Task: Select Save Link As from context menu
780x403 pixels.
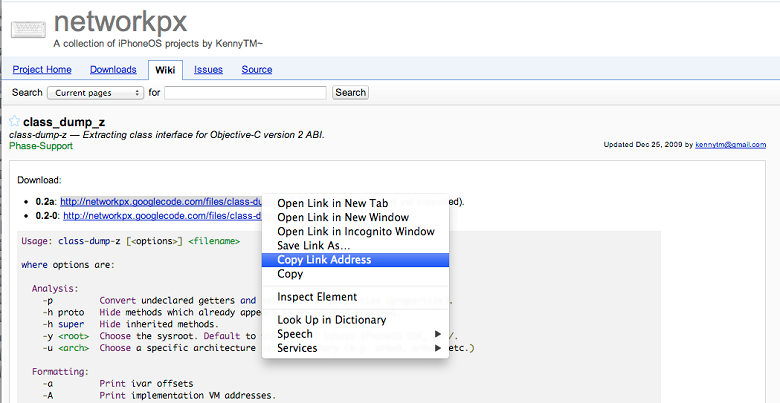Action: point(313,245)
